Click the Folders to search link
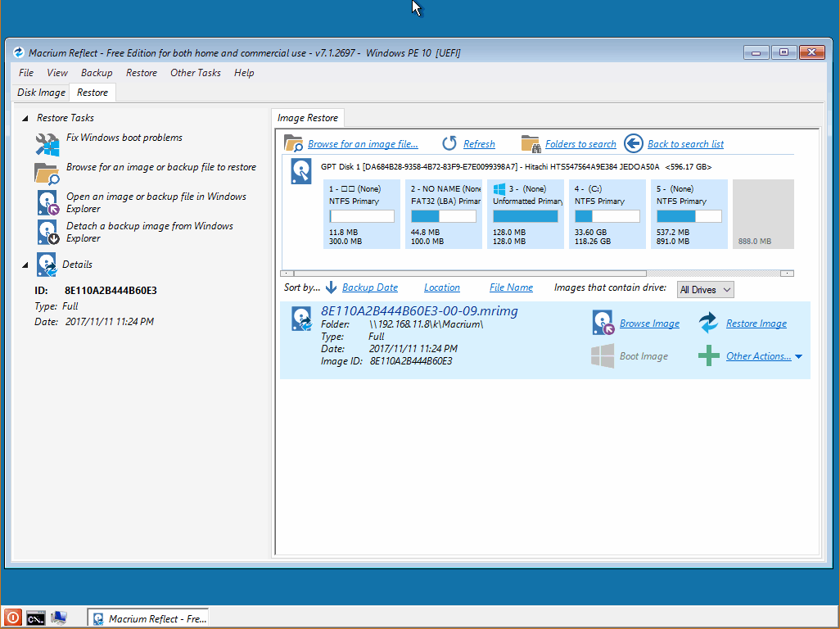The image size is (840, 629). click(580, 144)
